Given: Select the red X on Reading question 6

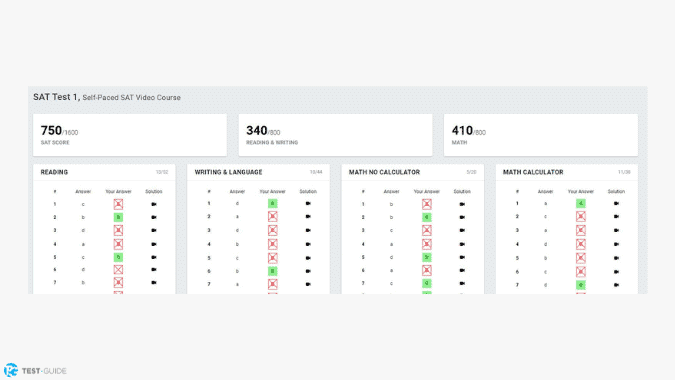Looking at the screenshot, I should coord(118,270).
